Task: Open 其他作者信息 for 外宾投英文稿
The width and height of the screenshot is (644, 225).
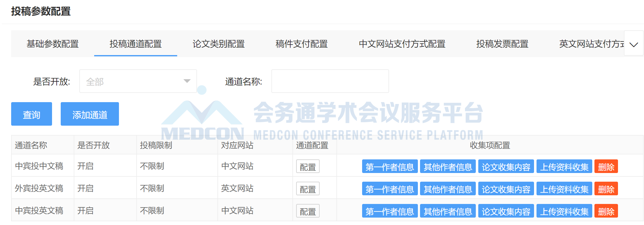Action: [448, 189]
